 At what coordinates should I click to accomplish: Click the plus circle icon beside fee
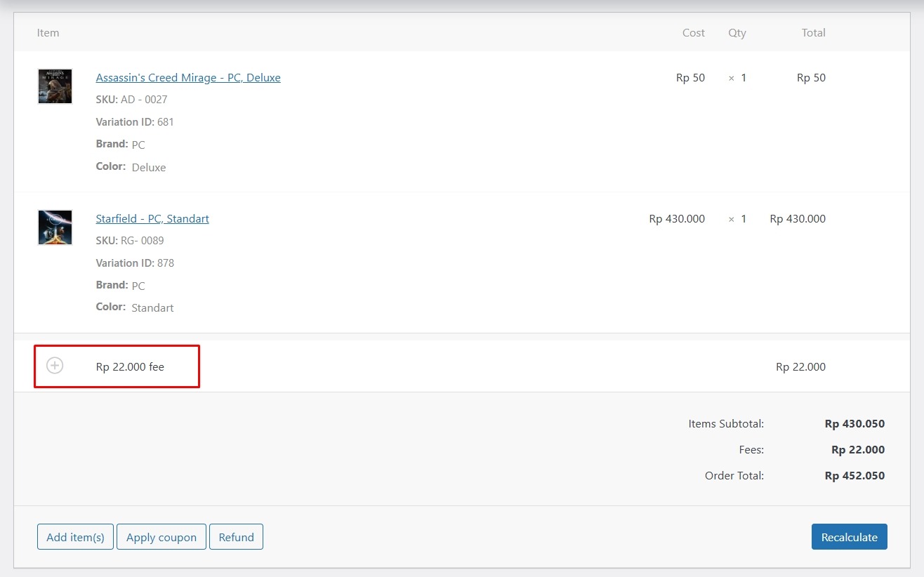point(55,366)
